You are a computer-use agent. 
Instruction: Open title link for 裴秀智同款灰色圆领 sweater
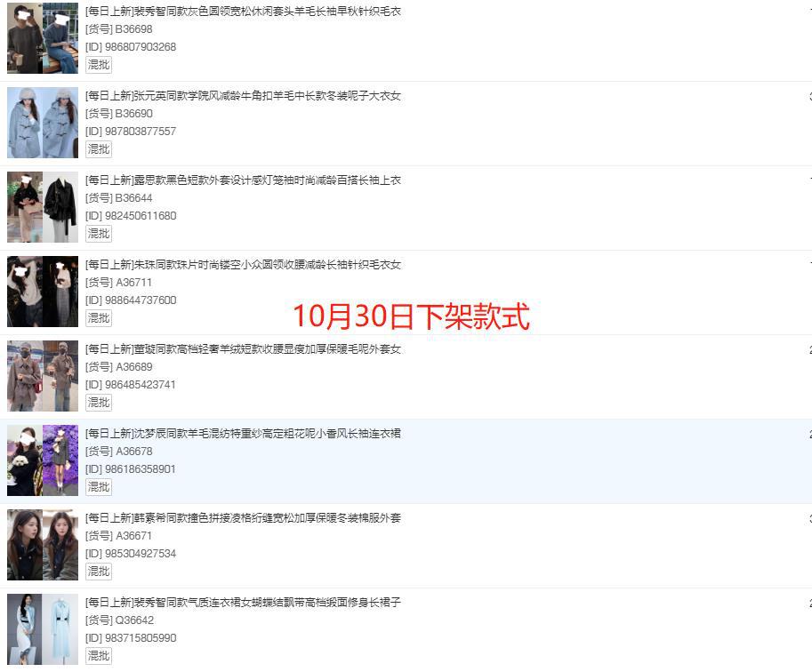tap(243, 11)
